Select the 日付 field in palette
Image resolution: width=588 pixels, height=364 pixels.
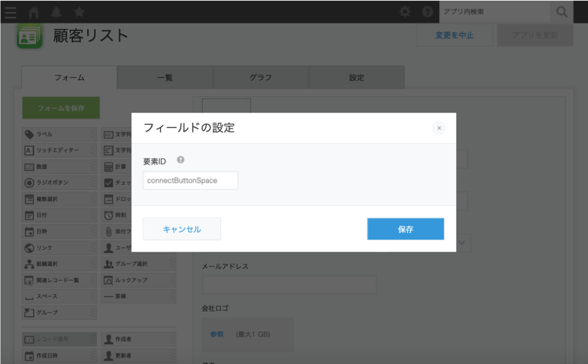coord(56,215)
